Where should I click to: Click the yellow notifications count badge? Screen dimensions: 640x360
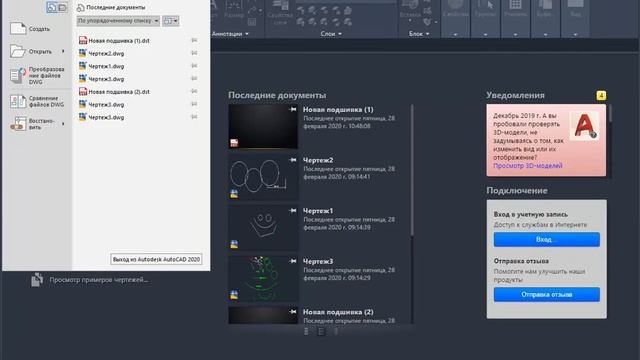pos(601,96)
